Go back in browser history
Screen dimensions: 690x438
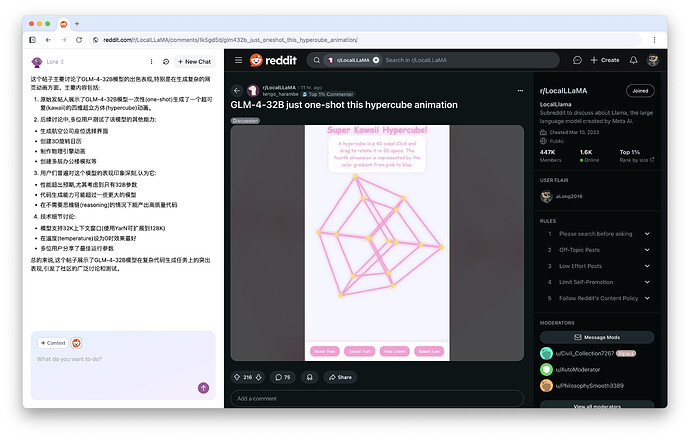pos(48,40)
